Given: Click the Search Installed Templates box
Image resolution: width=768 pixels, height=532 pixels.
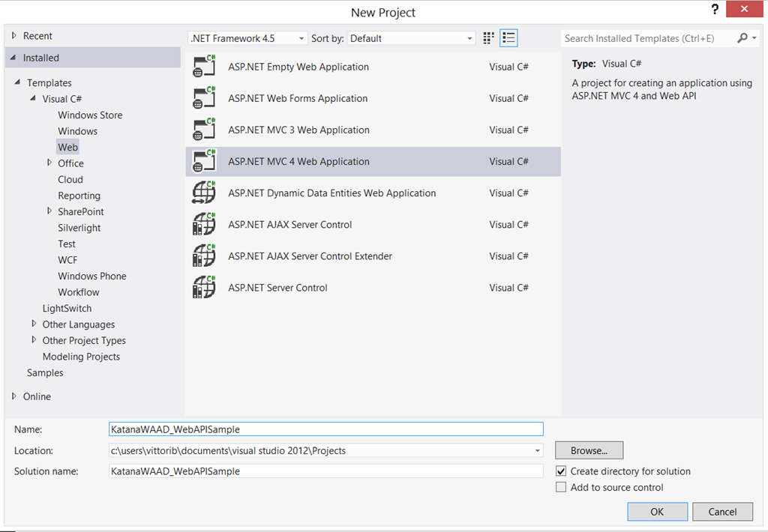Looking at the screenshot, I should point(647,38).
